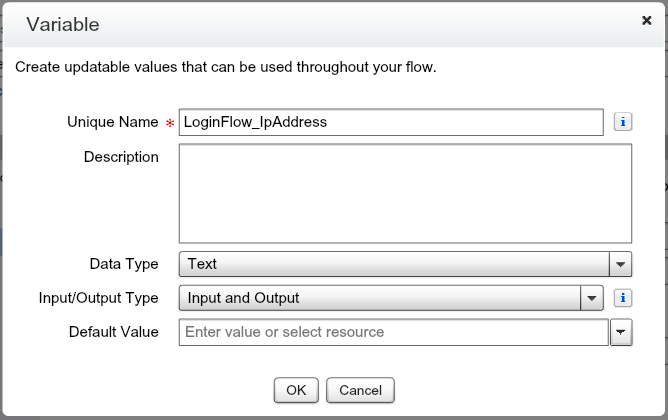Click the info icon beside Unique Name

622,122
